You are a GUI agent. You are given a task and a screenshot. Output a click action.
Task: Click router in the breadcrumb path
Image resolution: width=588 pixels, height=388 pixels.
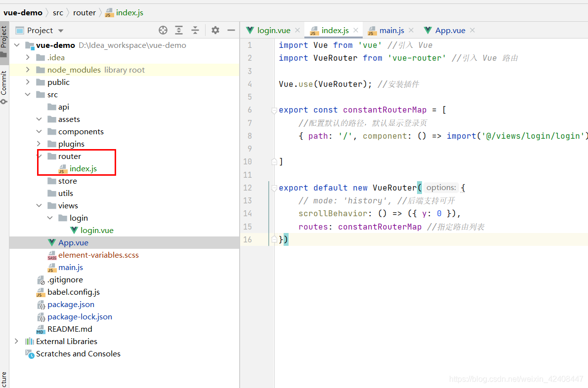pyautogui.click(x=84, y=13)
